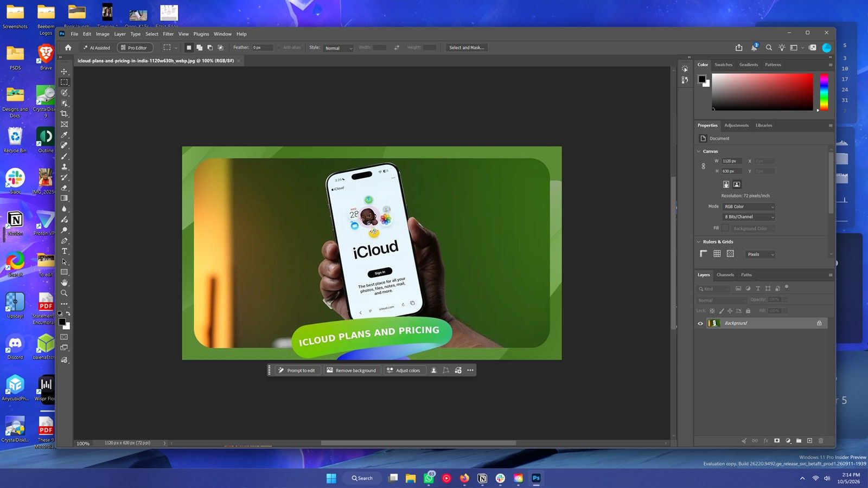Choose the Pen tool

pos(64,241)
